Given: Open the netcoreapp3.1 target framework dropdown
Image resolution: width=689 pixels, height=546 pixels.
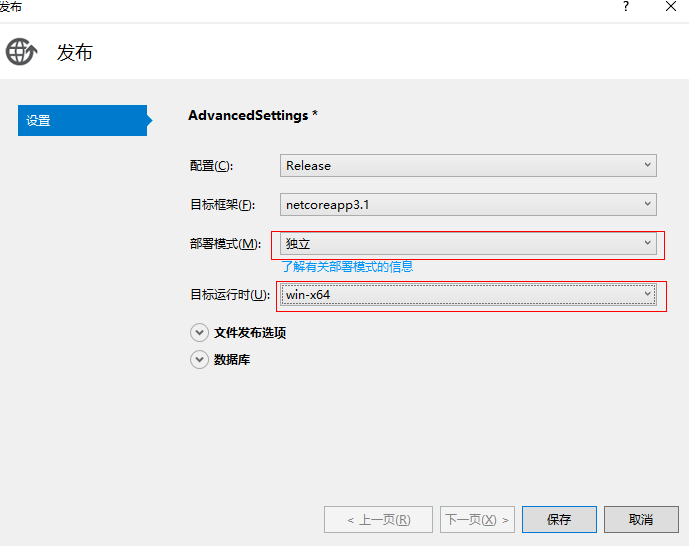Looking at the screenshot, I should coord(468,205).
